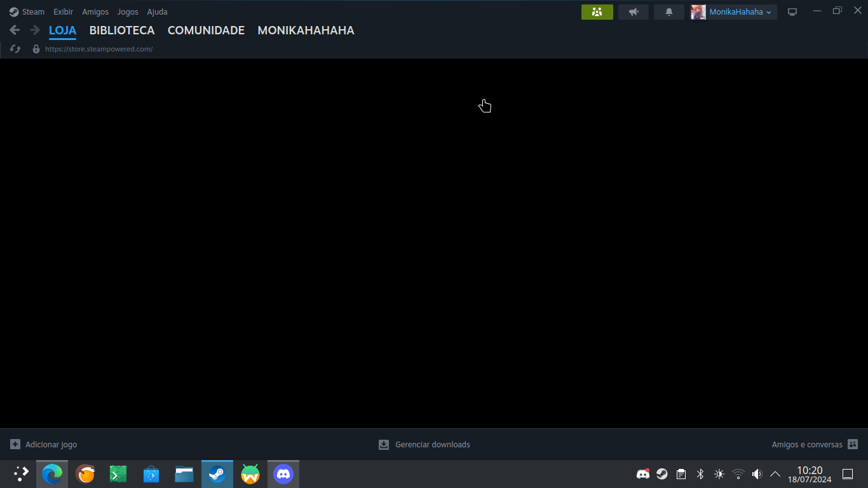
Task: Open the screen brightness tray icon
Action: click(x=719, y=474)
